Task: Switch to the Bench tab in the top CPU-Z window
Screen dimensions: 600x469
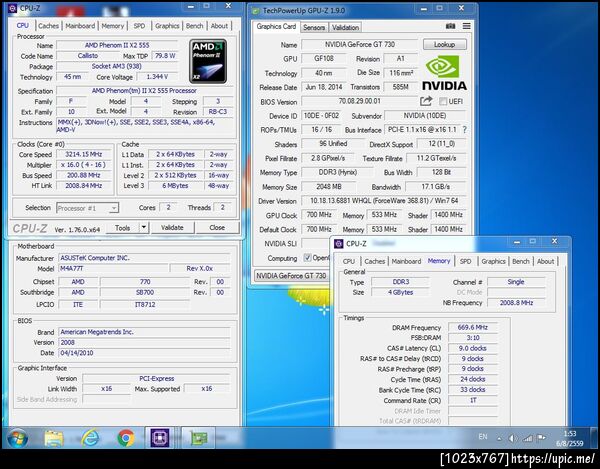Action: click(195, 26)
